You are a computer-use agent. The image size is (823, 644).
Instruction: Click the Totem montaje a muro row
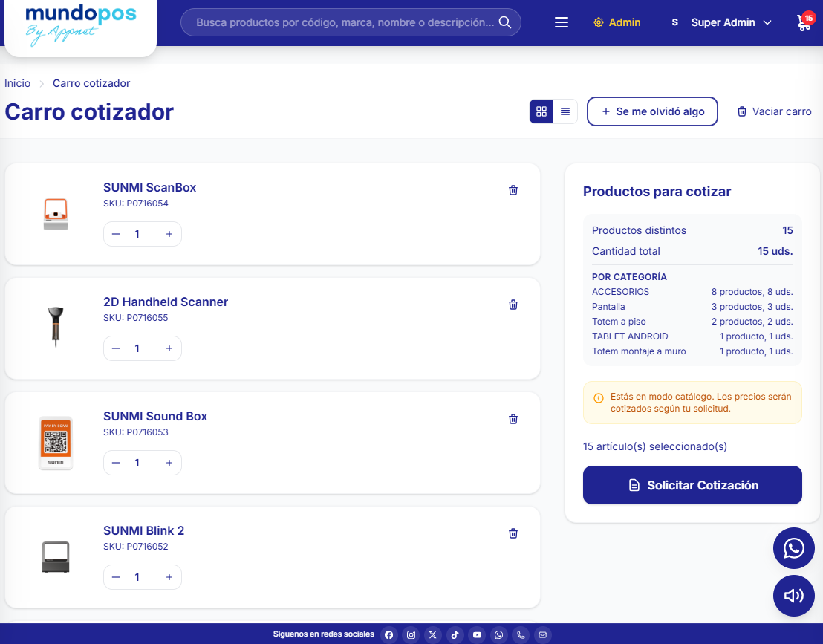click(692, 351)
